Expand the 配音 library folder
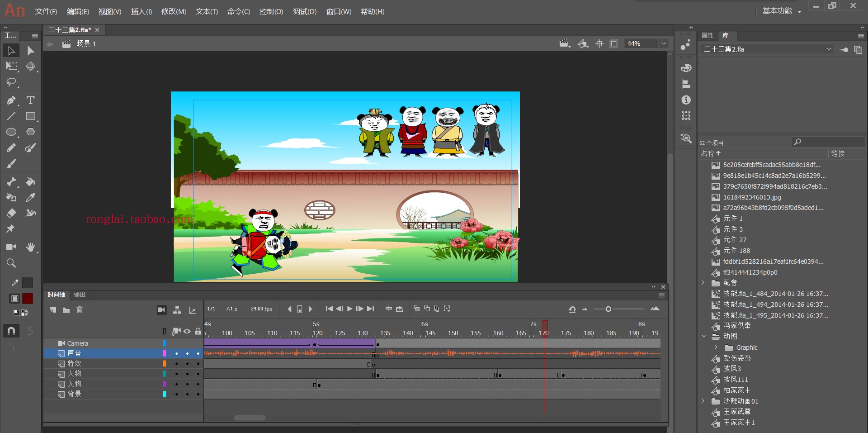The image size is (868, 433). (x=703, y=283)
